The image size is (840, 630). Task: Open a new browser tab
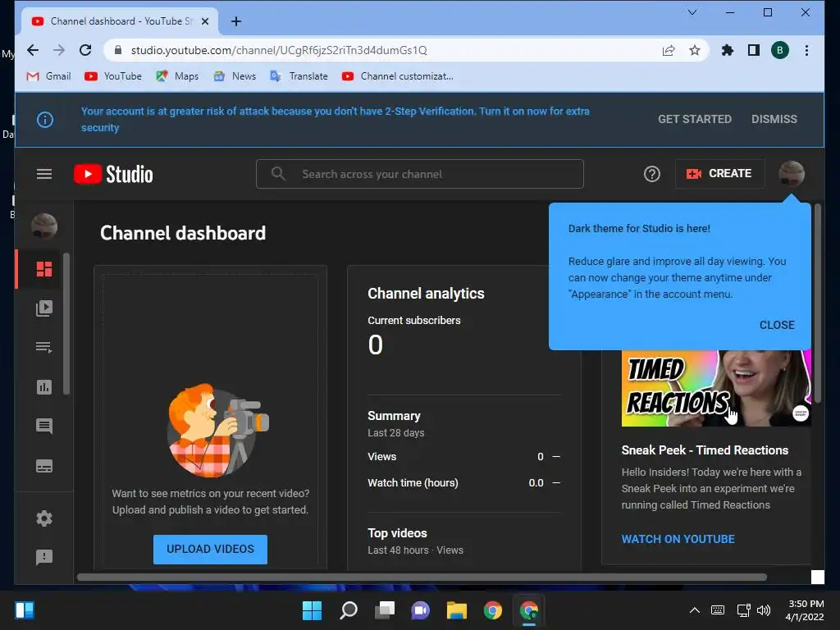click(x=235, y=21)
